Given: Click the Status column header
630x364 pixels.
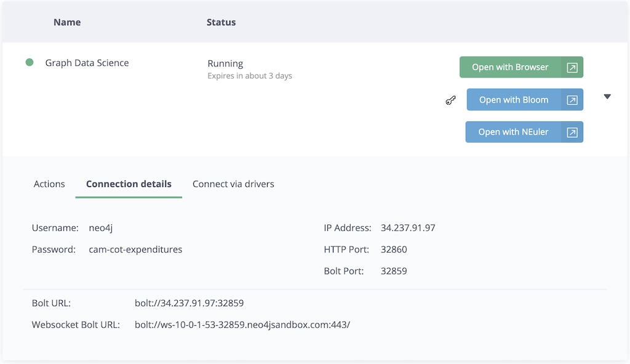Looking at the screenshot, I should [x=221, y=22].
